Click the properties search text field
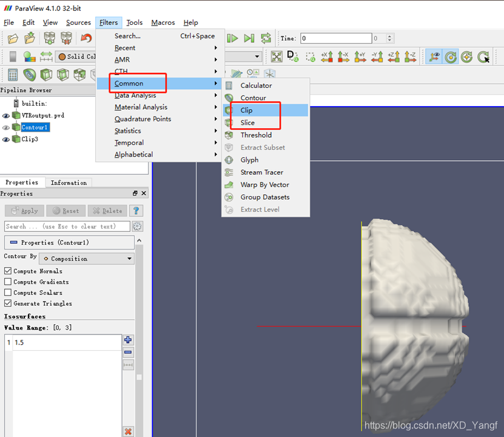Viewport: 504px width, 437px height. tap(67, 226)
